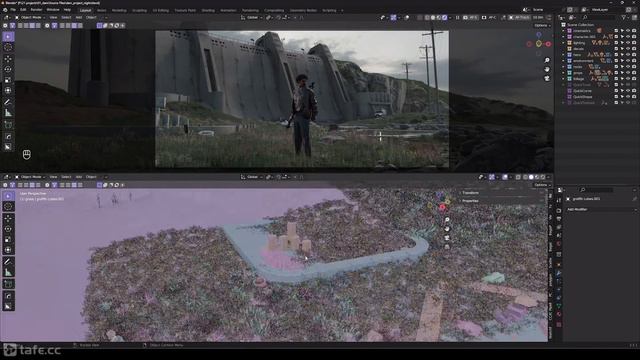Open Options dropdown in top viewport

542,25
